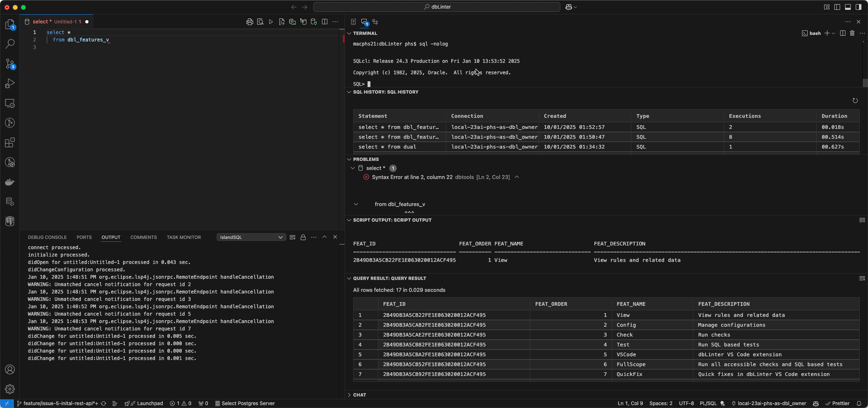Toggle the primary side bar visibility

(837, 7)
